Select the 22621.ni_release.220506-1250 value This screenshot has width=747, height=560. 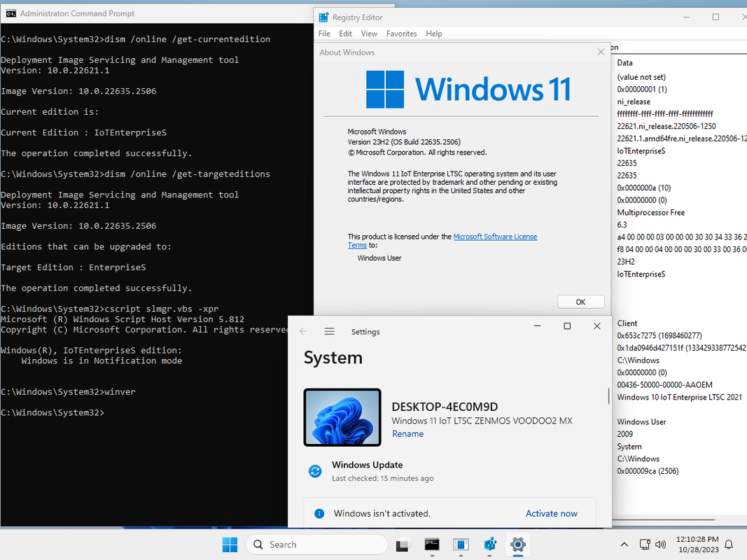[666, 126]
